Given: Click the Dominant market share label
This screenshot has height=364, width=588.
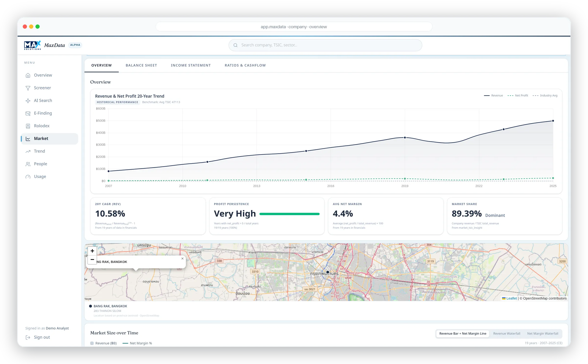Looking at the screenshot, I should (495, 215).
